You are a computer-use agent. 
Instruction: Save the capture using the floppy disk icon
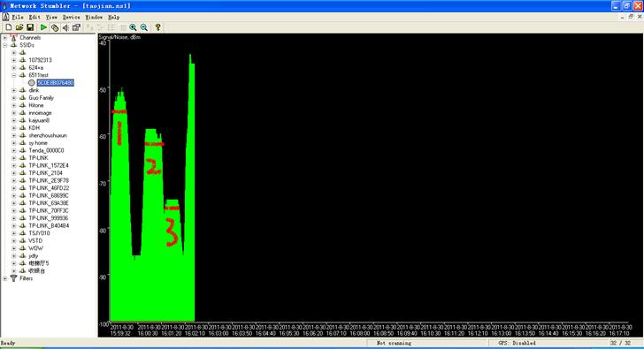pos(30,27)
